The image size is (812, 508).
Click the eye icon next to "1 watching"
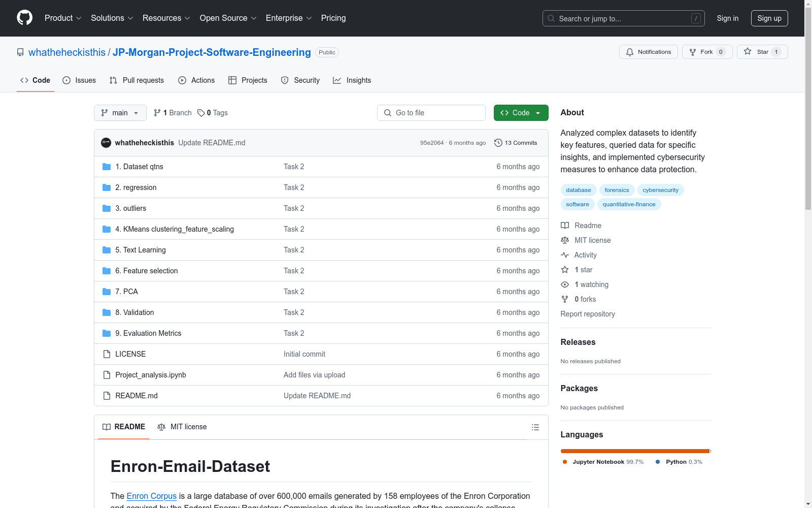click(564, 284)
